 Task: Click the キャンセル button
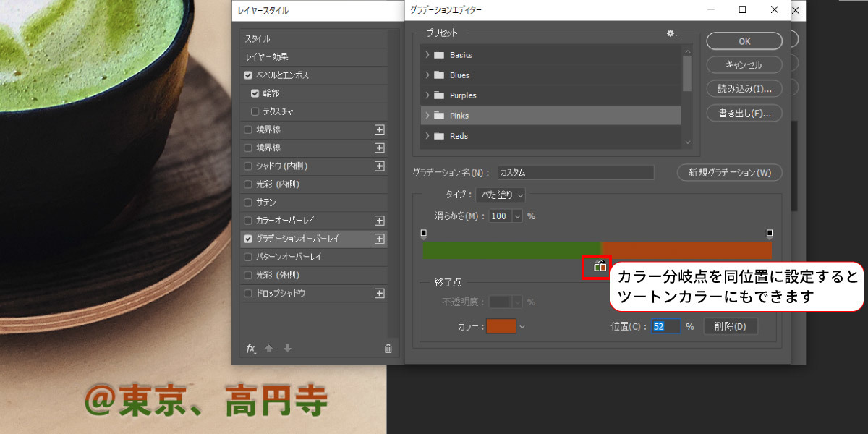click(744, 64)
